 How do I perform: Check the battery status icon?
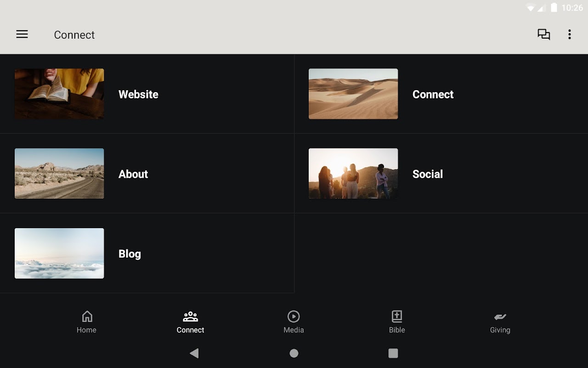coord(554,7)
